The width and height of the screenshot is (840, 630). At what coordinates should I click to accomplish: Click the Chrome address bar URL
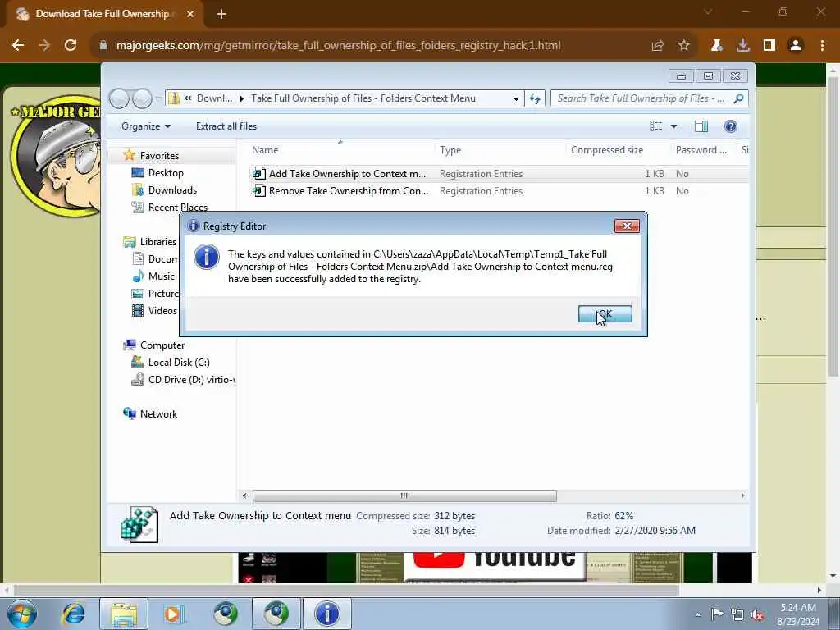point(338,46)
